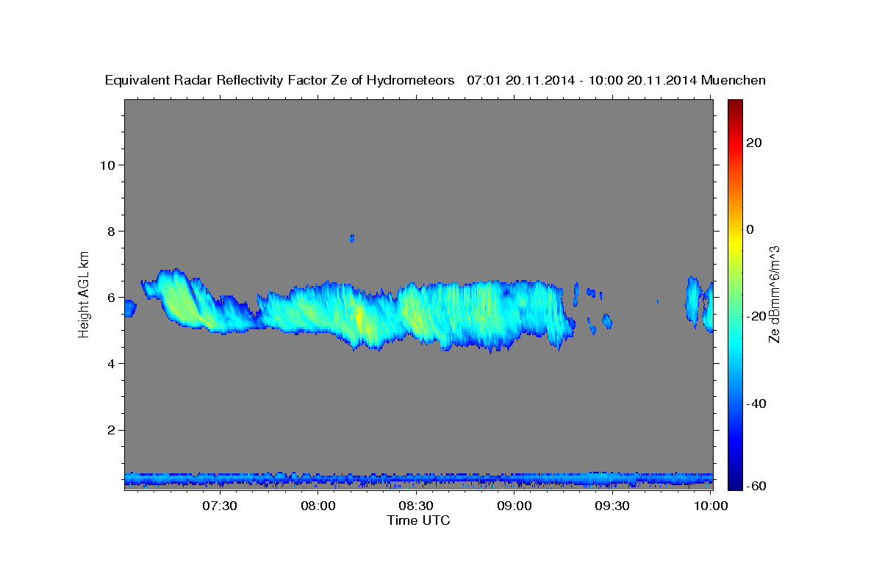The image size is (882, 588).
Task: Click the colorbar label '0'
Action: pyautogui.click(x=750, y=229)
